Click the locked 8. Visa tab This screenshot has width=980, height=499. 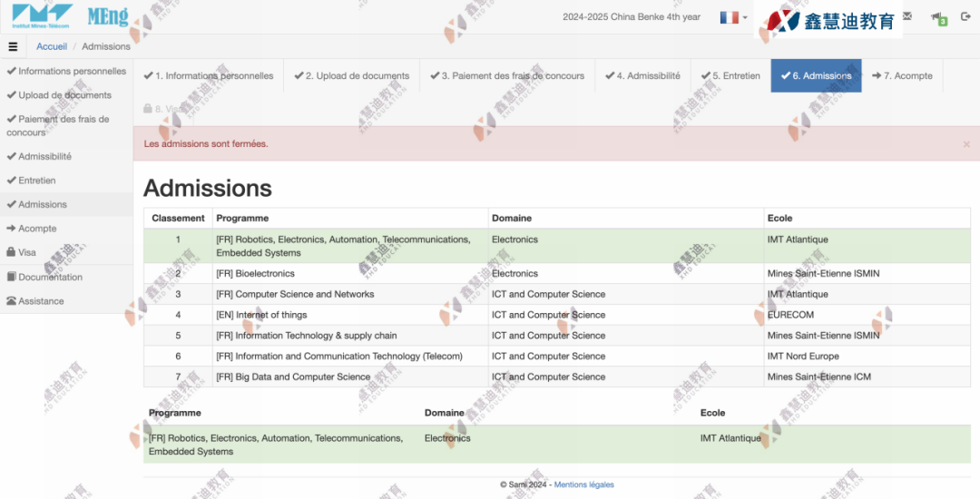click(x=163, y=109)
